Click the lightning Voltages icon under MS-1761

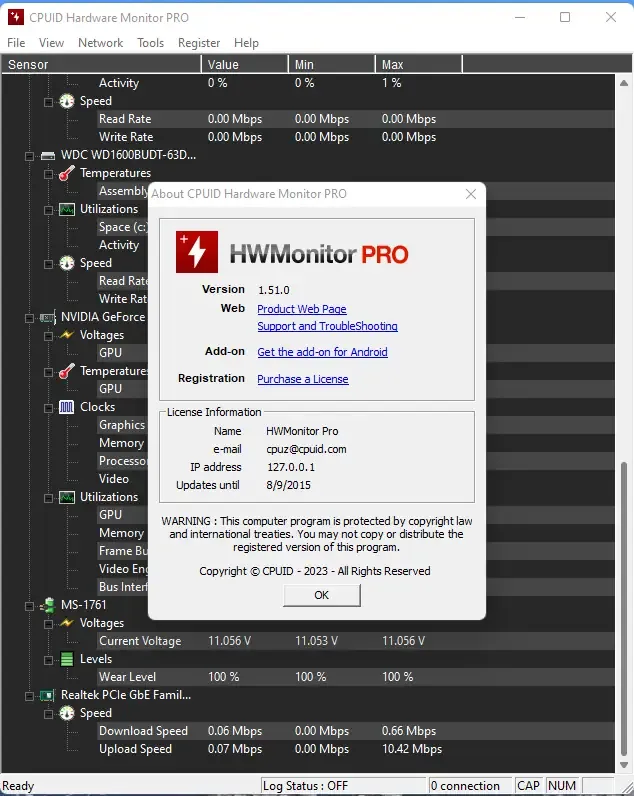(66, 623)
